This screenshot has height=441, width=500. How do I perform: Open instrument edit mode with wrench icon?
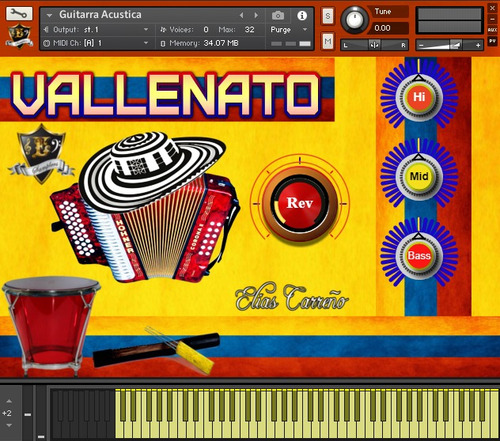pyautogui.click(x=19, y=14)
